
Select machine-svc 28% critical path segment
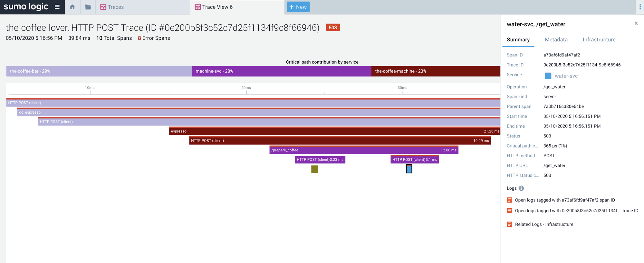(x=281, y=71)
